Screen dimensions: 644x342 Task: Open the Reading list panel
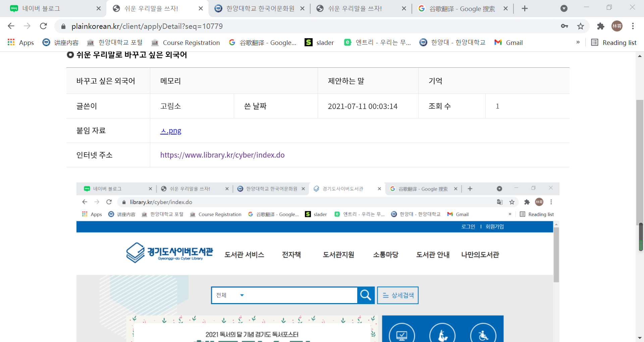point(614,43)
